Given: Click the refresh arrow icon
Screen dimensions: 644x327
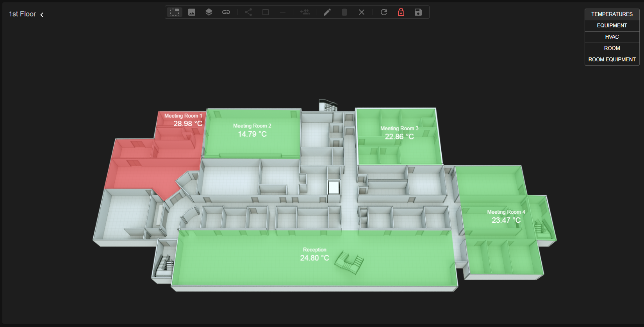Looking at the screenshot, I should tap(384, 12).
